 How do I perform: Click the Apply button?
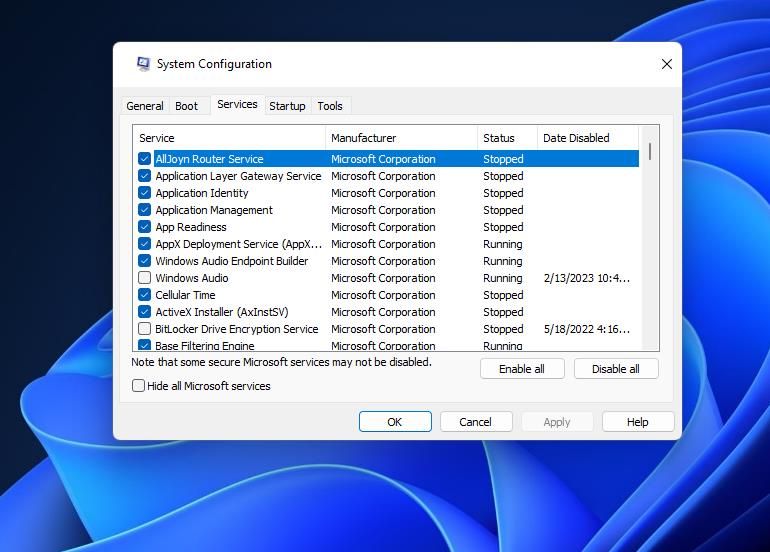click(x=557, y=422)
